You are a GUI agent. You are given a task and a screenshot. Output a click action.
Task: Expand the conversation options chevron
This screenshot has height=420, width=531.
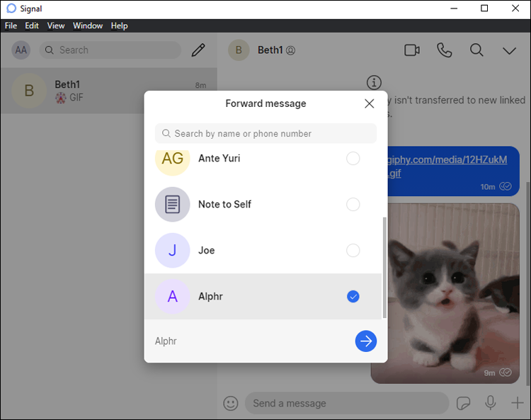click(x=509, y=51)
